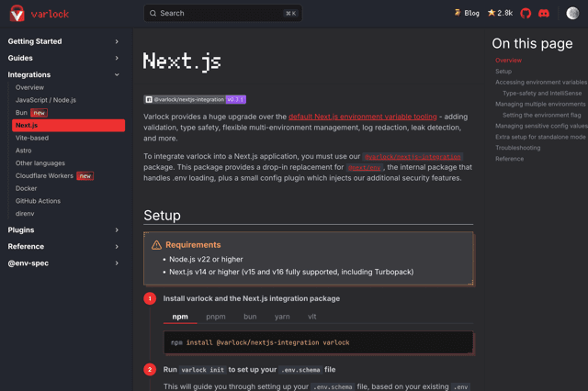The width and height of the screenshot is (588, 391).
Task: Click the npm package badge
Action: [195, 99]
